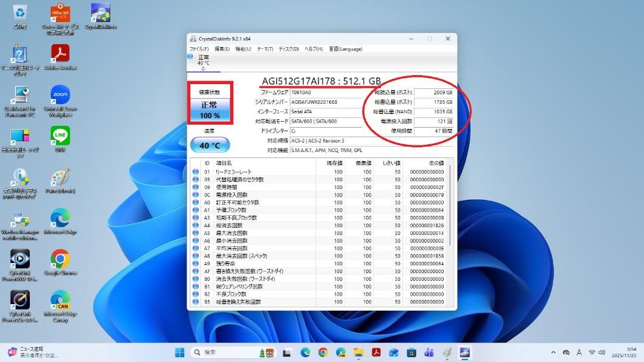644x362 pixels.
Task: Open Paint (classic) from the desktop
Action: pyautogui.click(x=60, y=177)
